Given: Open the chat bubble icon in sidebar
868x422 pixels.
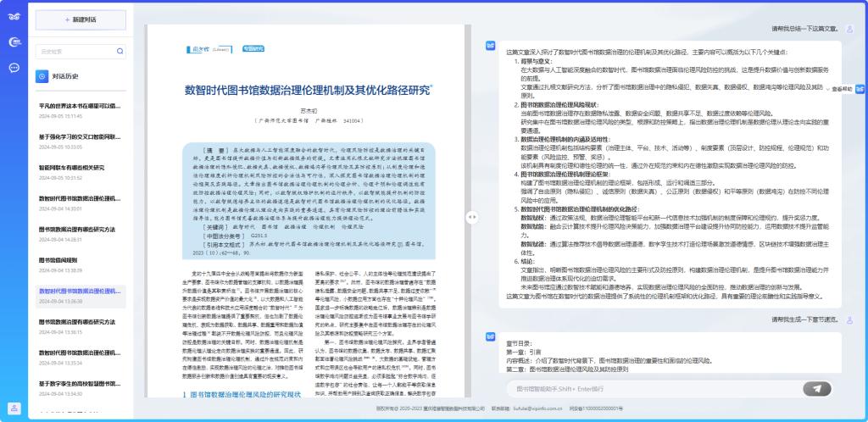Looking at the screenshot, I should (x=14, y=68).
